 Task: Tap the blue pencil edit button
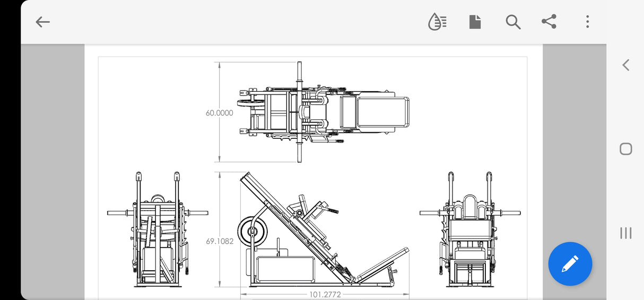point(570,263)
